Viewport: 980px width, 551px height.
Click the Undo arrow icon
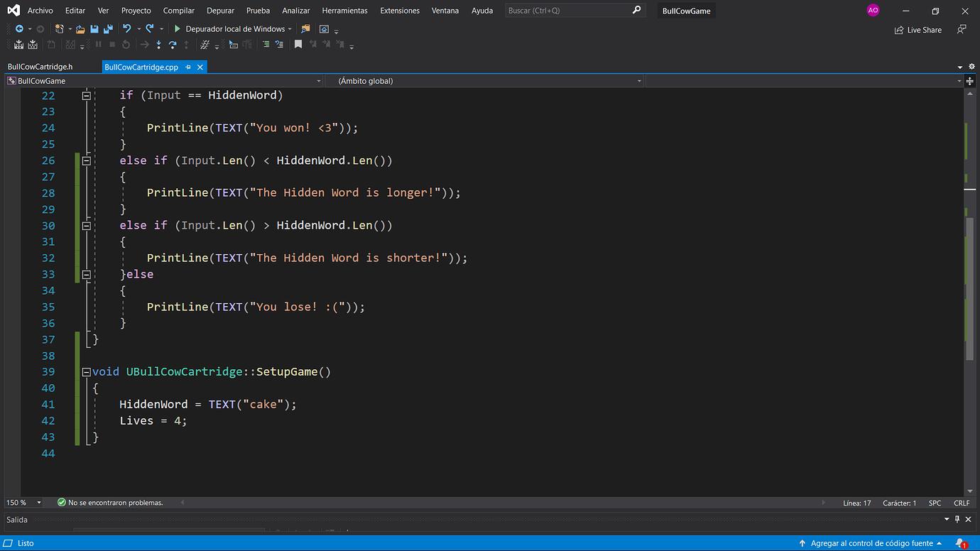coord(126,29)
